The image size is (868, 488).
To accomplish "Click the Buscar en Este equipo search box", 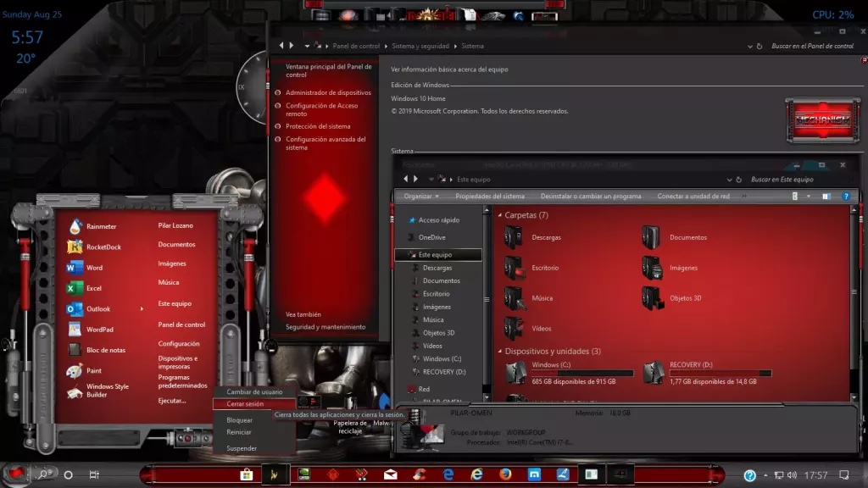I will pyautogui.click(x=782, y=180).
